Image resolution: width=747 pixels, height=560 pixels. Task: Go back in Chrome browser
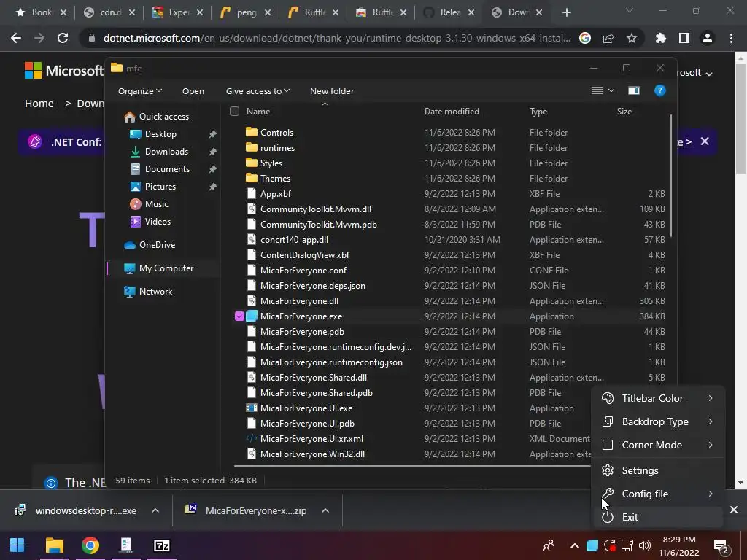(x=16, y=38)
